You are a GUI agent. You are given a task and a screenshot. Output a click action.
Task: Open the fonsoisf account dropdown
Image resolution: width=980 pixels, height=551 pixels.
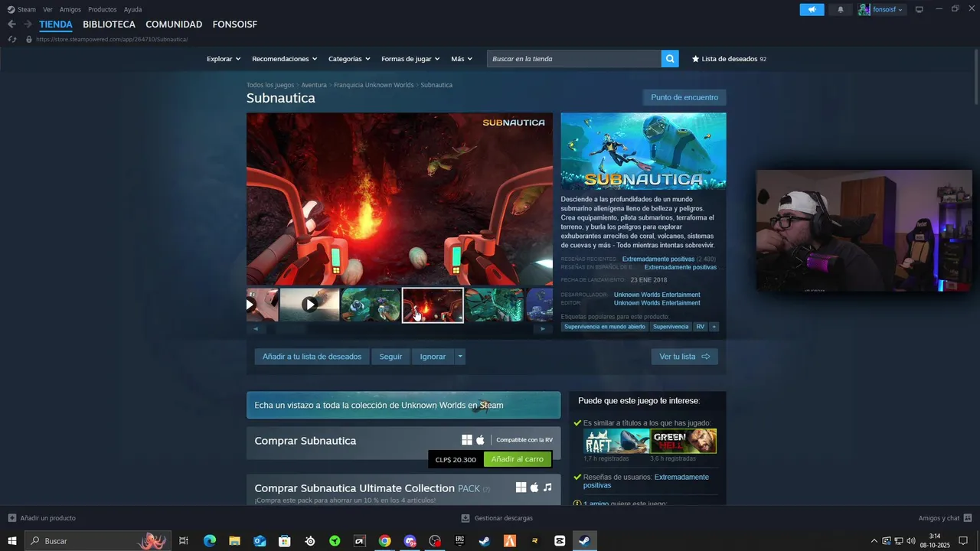(881, 9)
